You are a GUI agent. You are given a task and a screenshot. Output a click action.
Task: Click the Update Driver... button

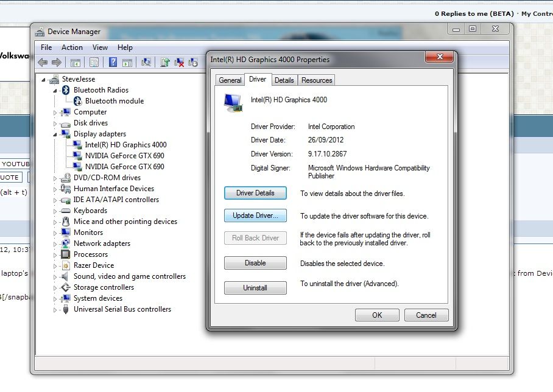click(x=255, y=215)
